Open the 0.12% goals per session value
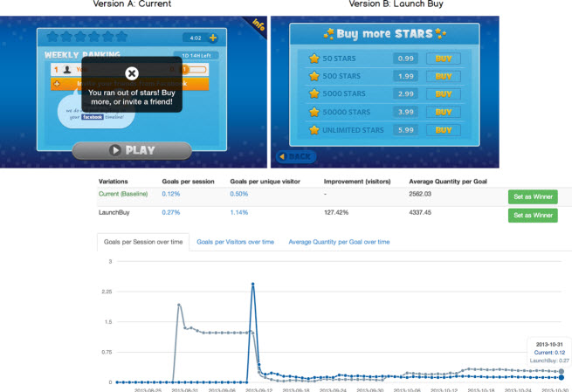This screenshot has height=392, width=572. tap(170, 194)
